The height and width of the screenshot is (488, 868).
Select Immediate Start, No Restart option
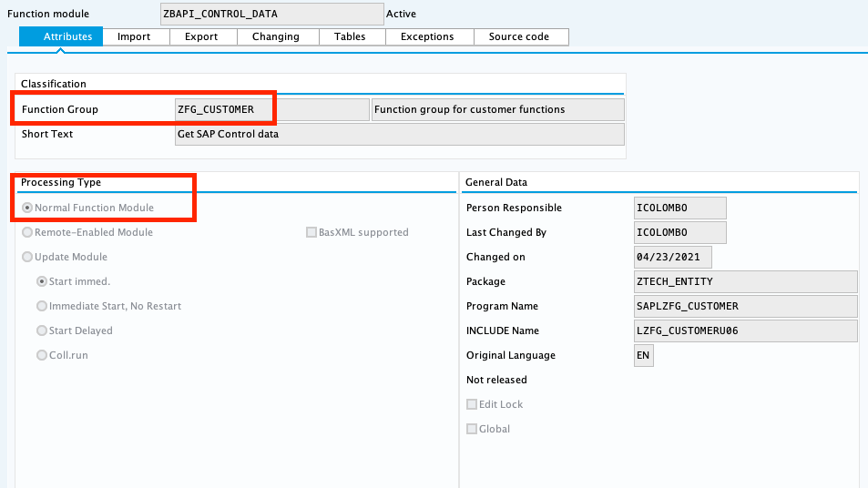(42, 306)
